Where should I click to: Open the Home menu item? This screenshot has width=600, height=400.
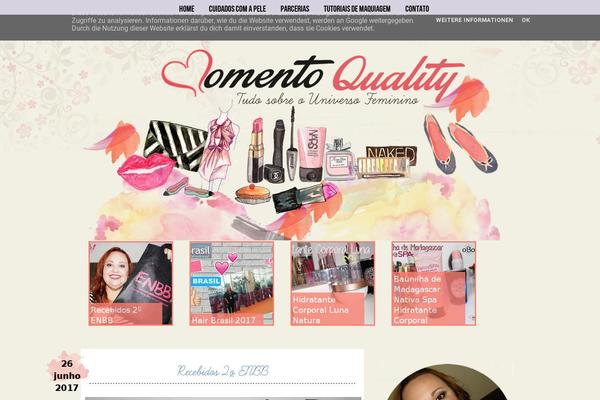pos(186,8)
